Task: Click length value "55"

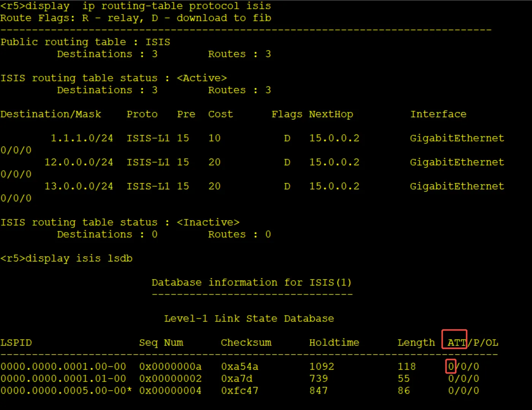Action: pos(404,379)
